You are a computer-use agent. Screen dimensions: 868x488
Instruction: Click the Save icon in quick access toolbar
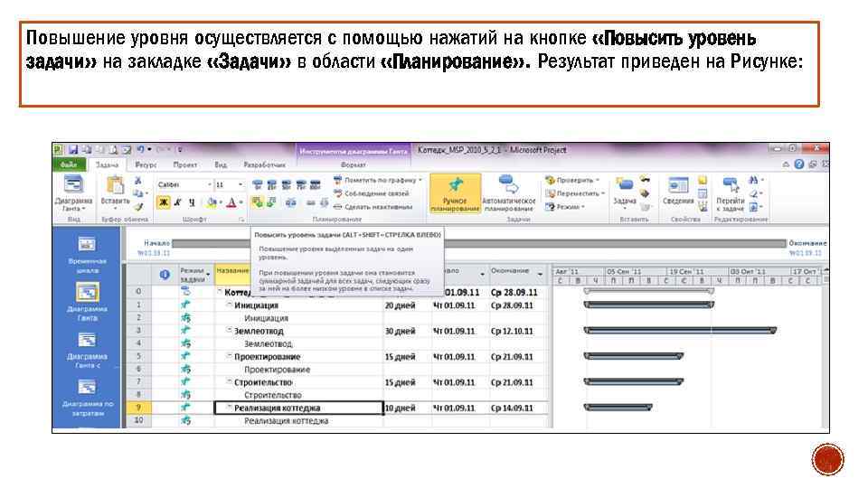point(73,149)
